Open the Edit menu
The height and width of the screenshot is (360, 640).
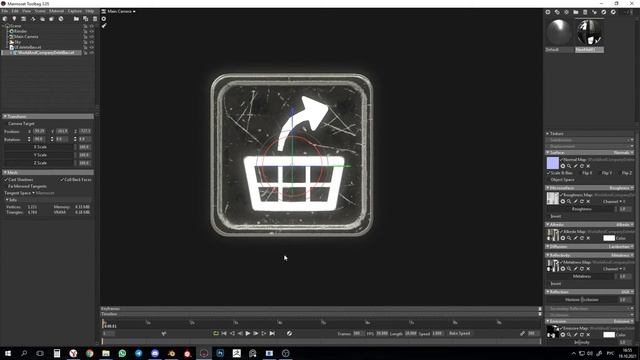(15, 11)
